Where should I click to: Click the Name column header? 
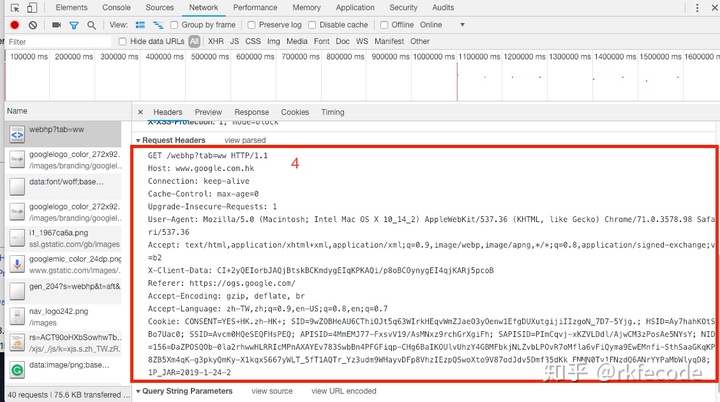[x=68, y=111]
